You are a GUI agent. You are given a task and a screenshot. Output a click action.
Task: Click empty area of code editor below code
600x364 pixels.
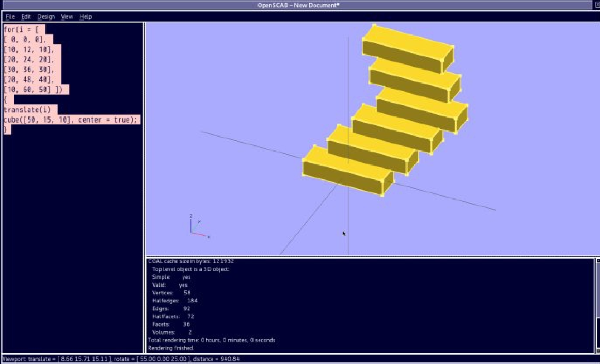pyautogui.click(x=72, y=240)
